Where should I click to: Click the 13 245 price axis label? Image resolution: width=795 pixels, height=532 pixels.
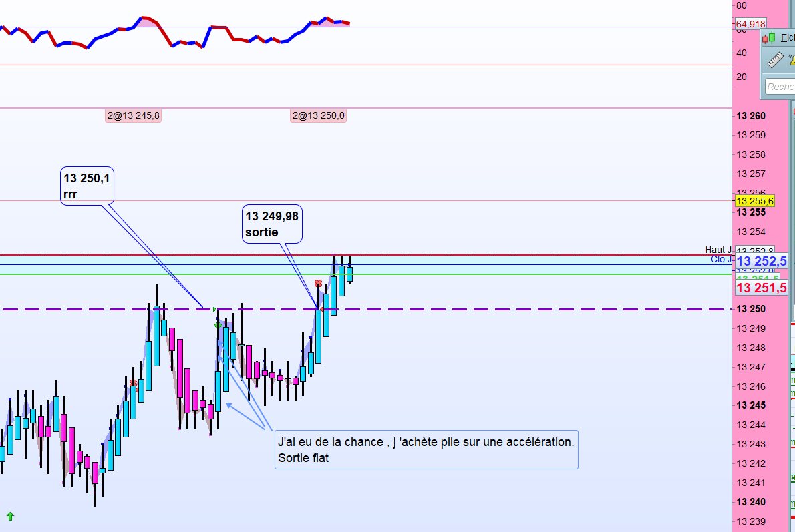pyautogui.click(x=751, y=405)
